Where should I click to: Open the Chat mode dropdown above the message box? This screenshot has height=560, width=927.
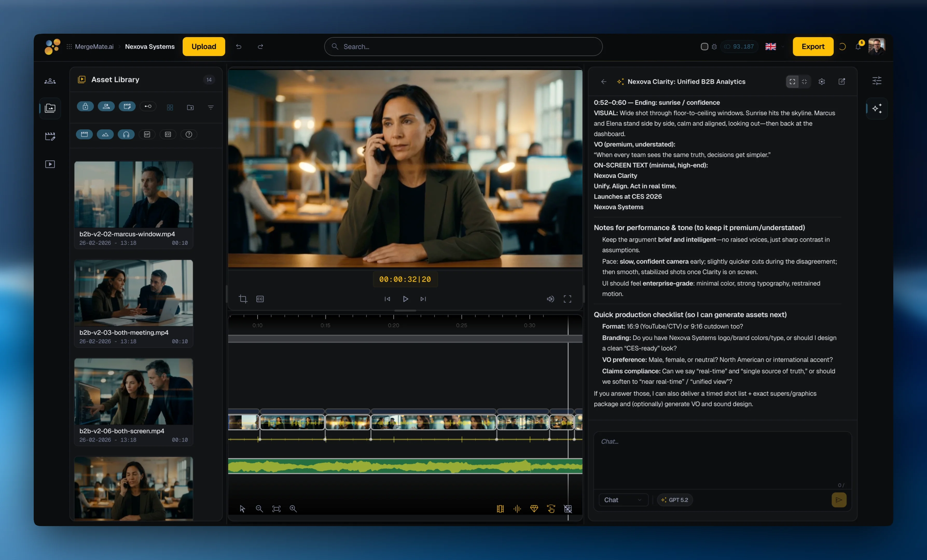[623, 500]
